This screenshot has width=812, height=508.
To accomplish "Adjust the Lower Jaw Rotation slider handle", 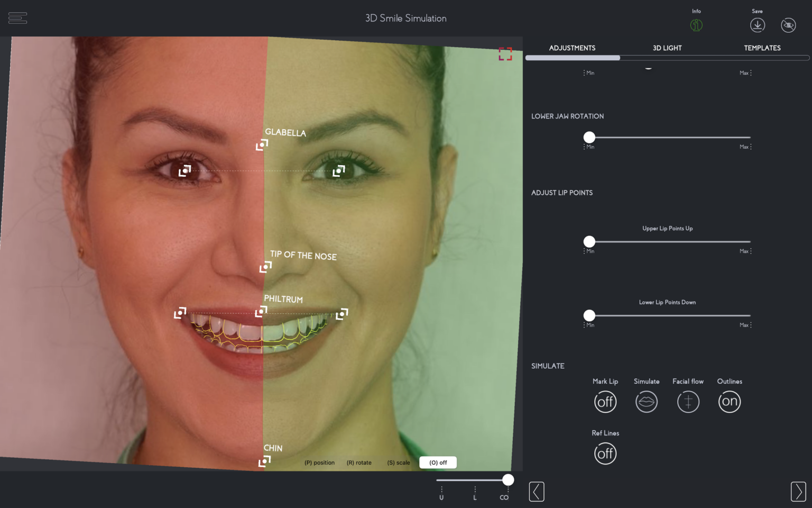I will 589,137.
